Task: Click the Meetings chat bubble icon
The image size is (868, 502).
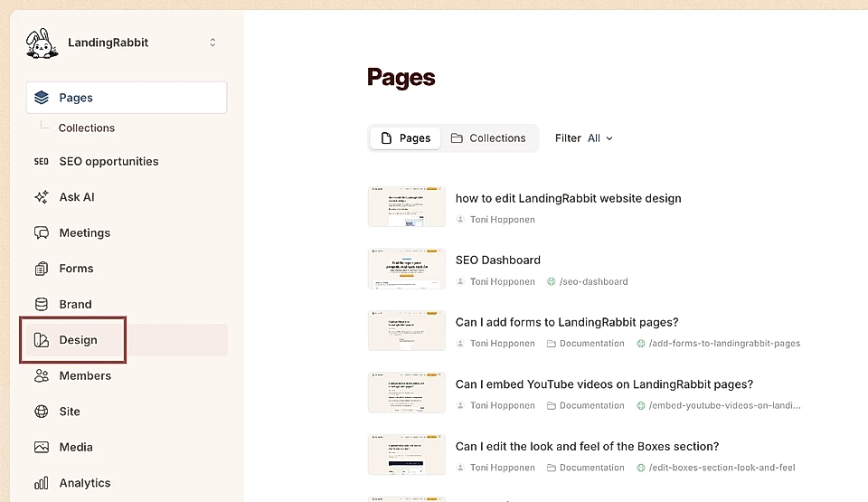Action: (42, 232)
